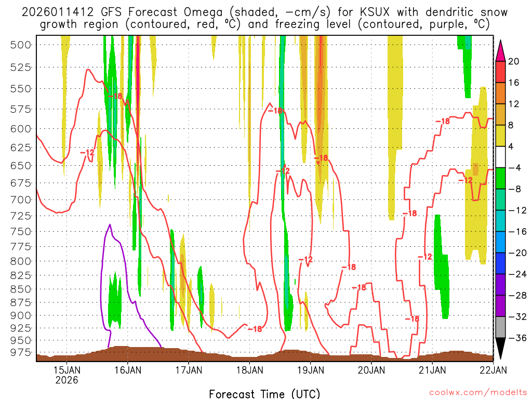
Task: Pick the violet colorbar swatch between -24 and -28
Action: (x=500, y=285)
